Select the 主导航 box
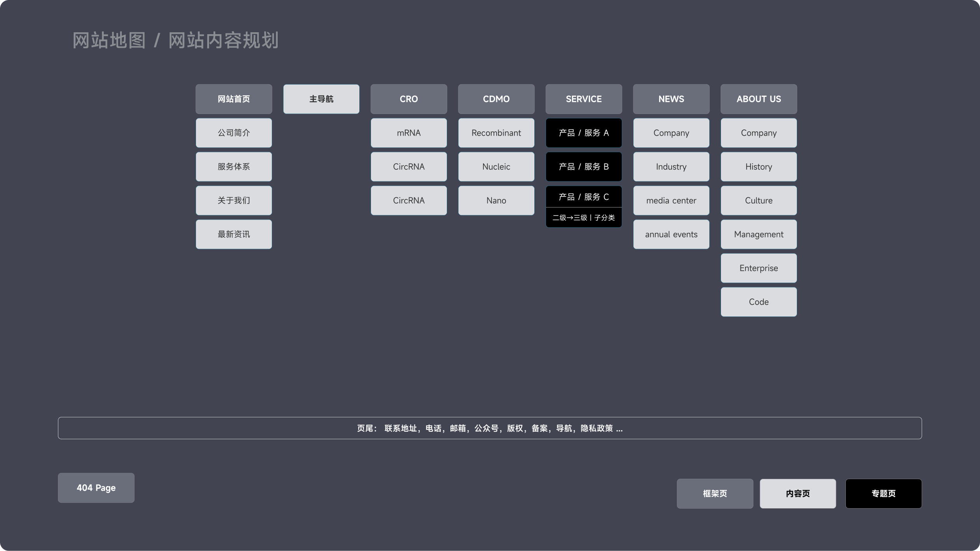The width and height of the screenshot is (980, 551). [321, 99]
